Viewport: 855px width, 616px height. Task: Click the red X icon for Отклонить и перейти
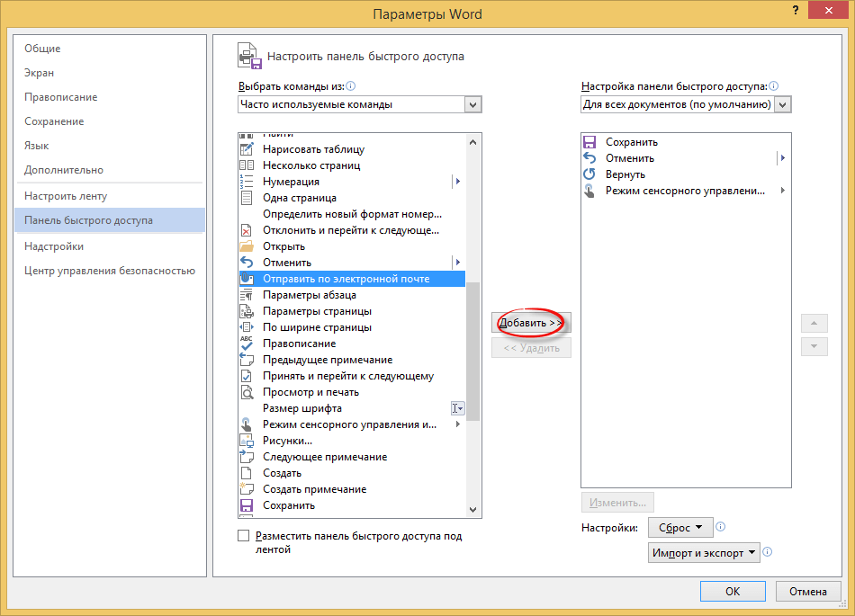(x=247, y=230)
